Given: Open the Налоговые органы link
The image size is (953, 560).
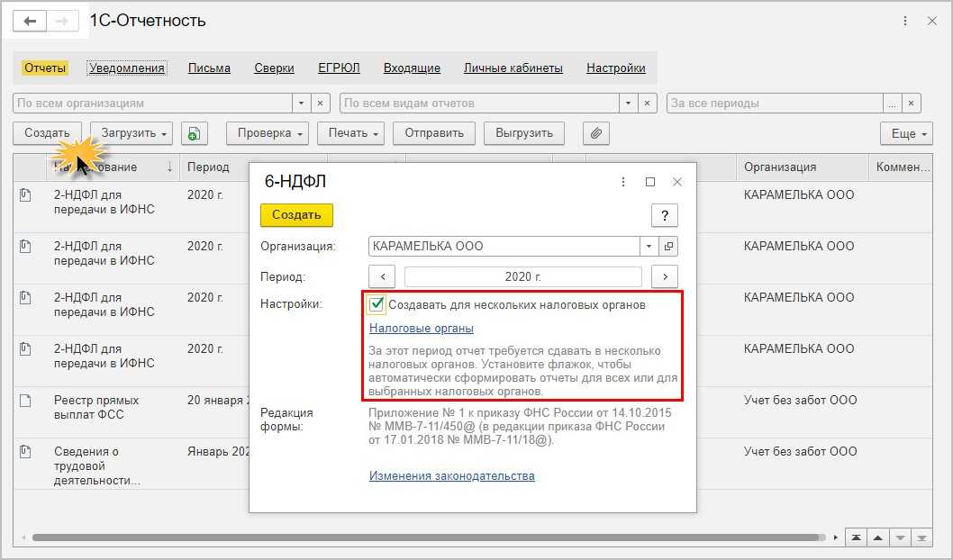Looking at the screenshot, I should (421, 329).
